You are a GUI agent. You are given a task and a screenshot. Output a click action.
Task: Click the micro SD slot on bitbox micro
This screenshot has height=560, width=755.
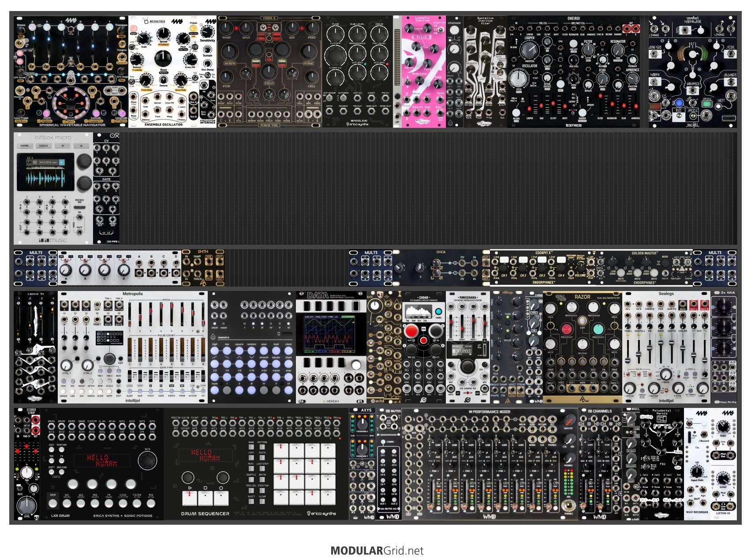point(79,206)
